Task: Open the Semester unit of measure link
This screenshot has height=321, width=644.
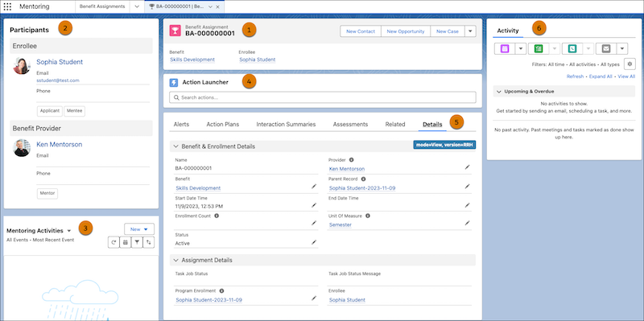Action: (340, 225)
